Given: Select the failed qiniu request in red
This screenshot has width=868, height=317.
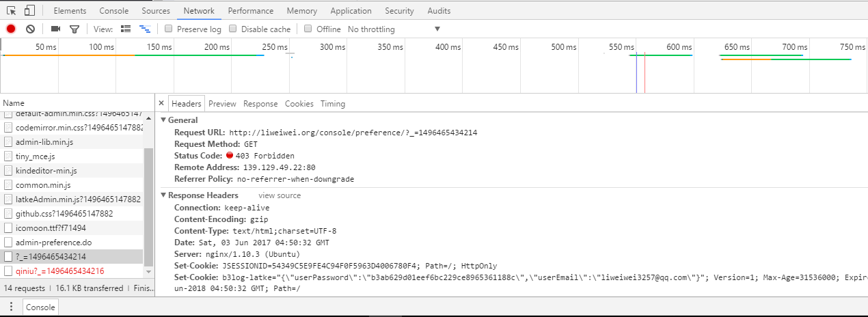Looking at the screenshot, I should pyautogui.click(x=59, y=271).
